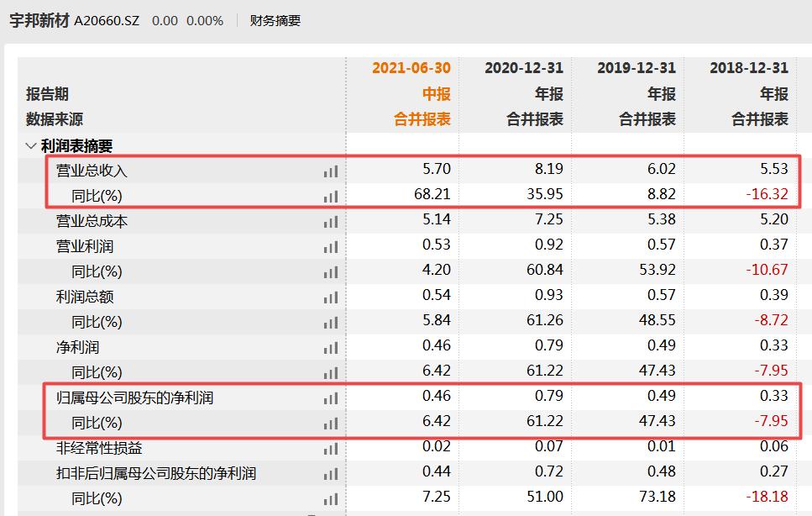Screen dimensions: 812x516
Task: Open chart for 营业总收入同比(%) row
Action: (329, 196)
